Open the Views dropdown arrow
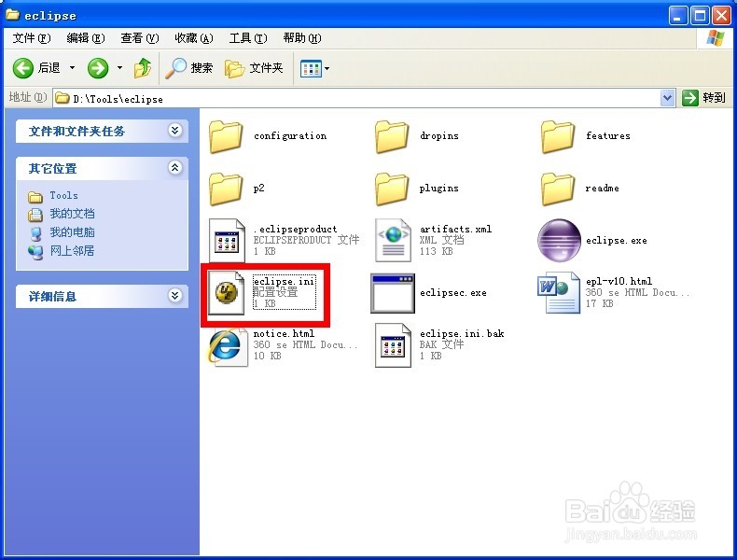Image resolution: width=737 pixels, height=560 pixels. pos(327,69)
